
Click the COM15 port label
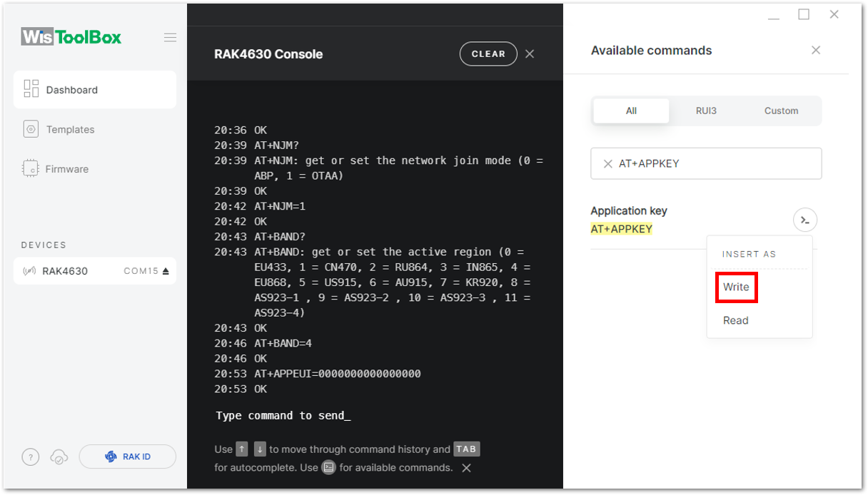(x=141, y=271)
